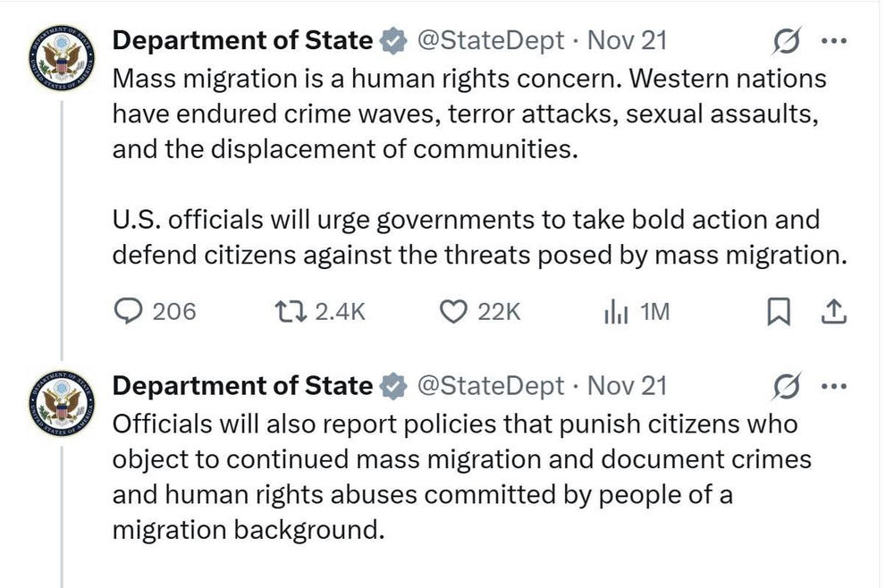894x588 pixels.
Task: Open more options menu on first tweet
Action: (x=832, y=41)
